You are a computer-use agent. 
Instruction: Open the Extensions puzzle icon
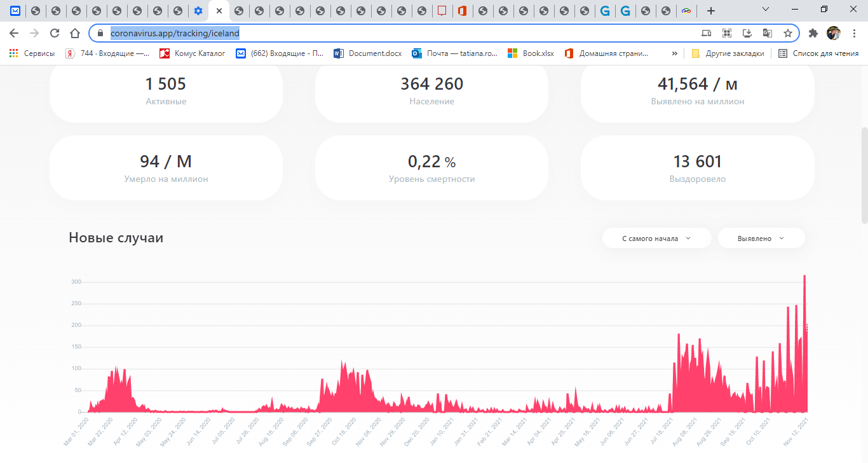click(813, 33)
